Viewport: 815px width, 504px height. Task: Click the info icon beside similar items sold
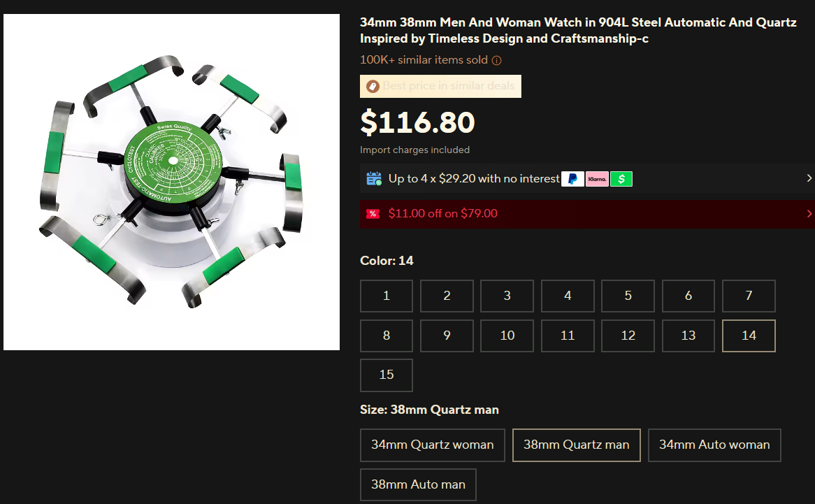tap(497, 60)
